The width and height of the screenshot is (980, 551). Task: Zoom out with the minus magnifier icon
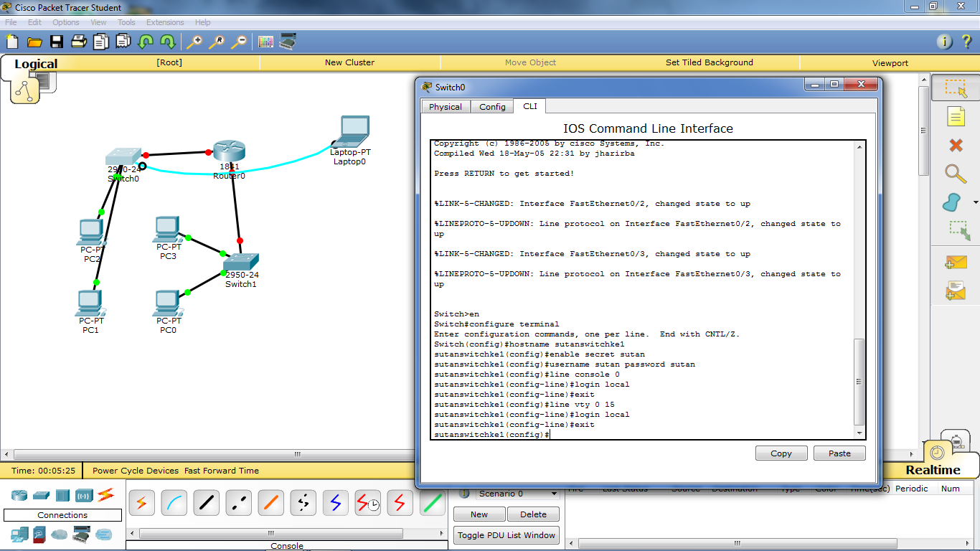238,42
